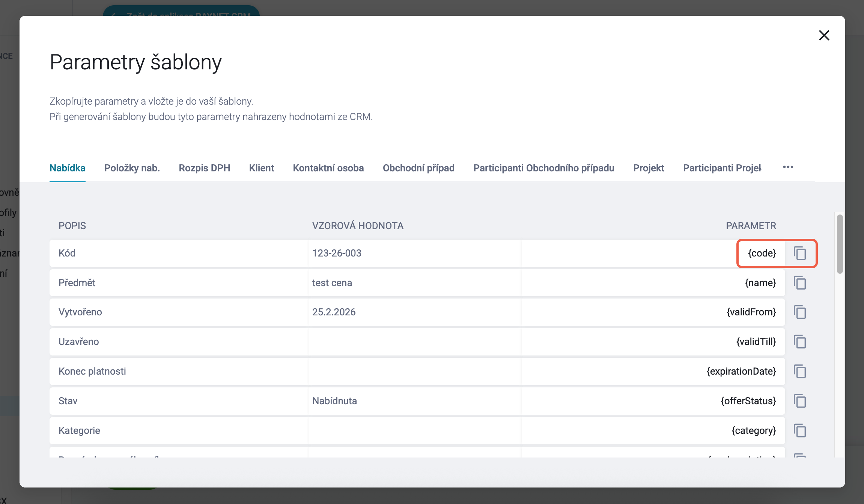Click the sample value Nabídnuta
Viewport: 864px width, 504px height.
click(334, 401)
